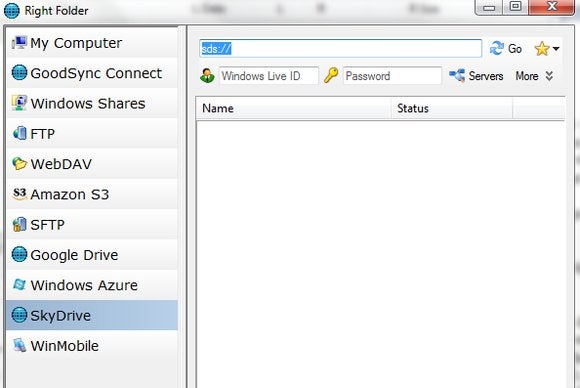Viewport: 580px width, 388px height.
Task: Click the More button label
Action: pos(527,76)
